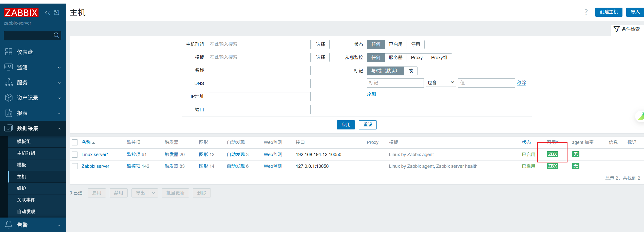Toggle the select-all hosts checkbox

[x=75, y=142]
